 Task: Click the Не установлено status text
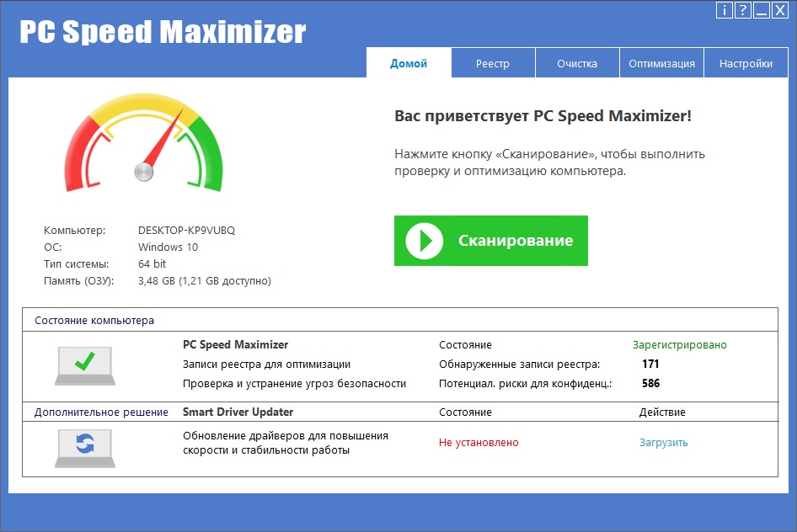tap(479, 443)
